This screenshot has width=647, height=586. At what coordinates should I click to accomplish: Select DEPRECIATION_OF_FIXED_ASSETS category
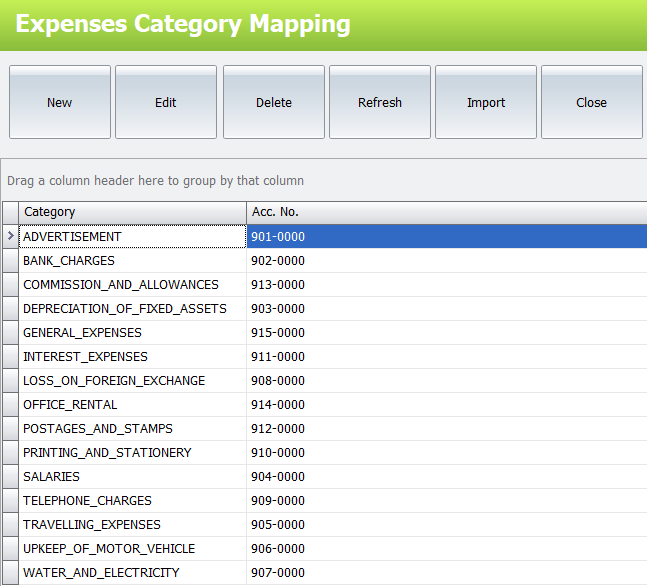pos(132,308)
